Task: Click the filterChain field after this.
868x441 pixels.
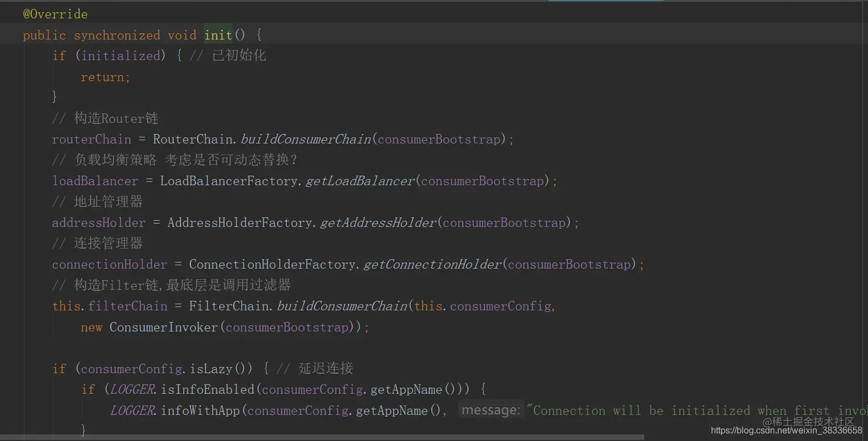Action: tap(127, 306)
